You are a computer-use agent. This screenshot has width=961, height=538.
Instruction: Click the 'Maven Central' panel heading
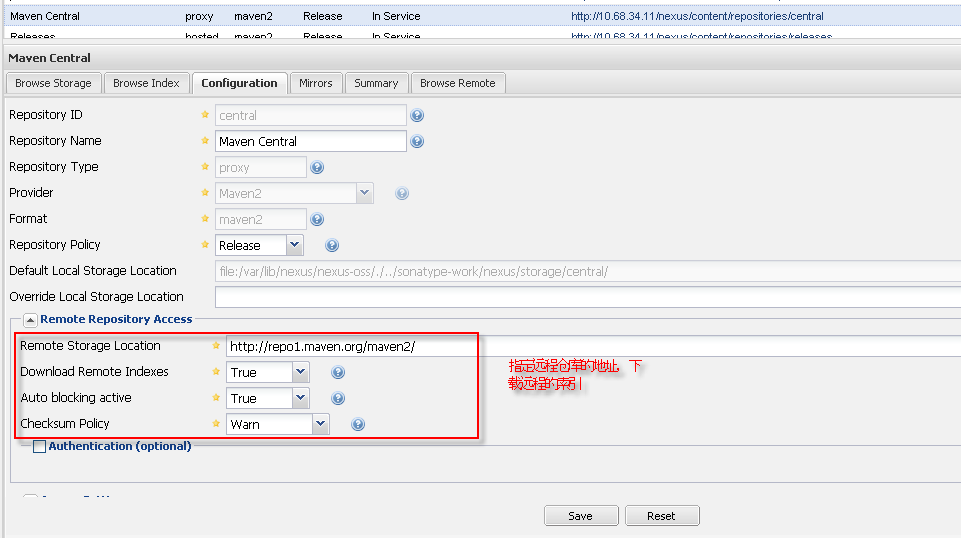pos(50,58)
